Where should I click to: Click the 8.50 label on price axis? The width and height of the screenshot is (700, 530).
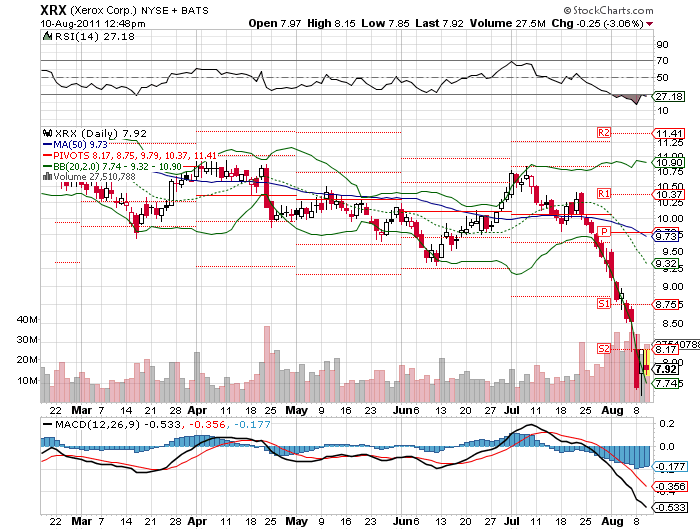[673, 323]
